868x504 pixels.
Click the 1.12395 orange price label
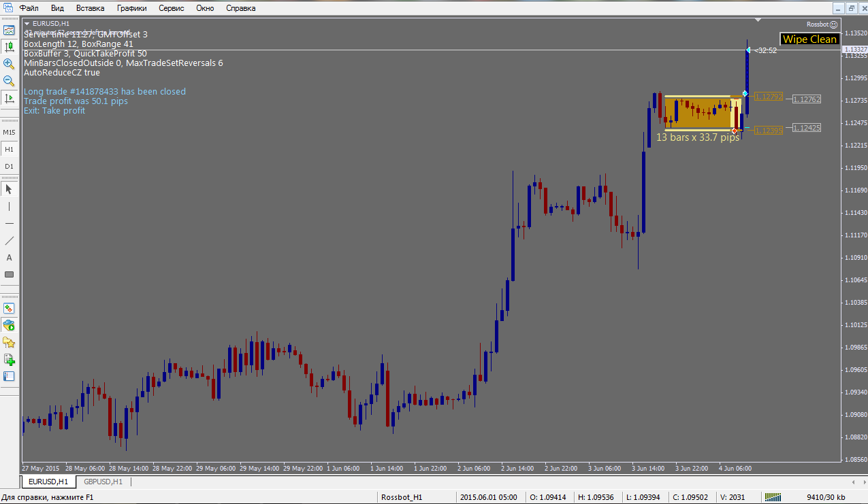(x=769, y=130)
